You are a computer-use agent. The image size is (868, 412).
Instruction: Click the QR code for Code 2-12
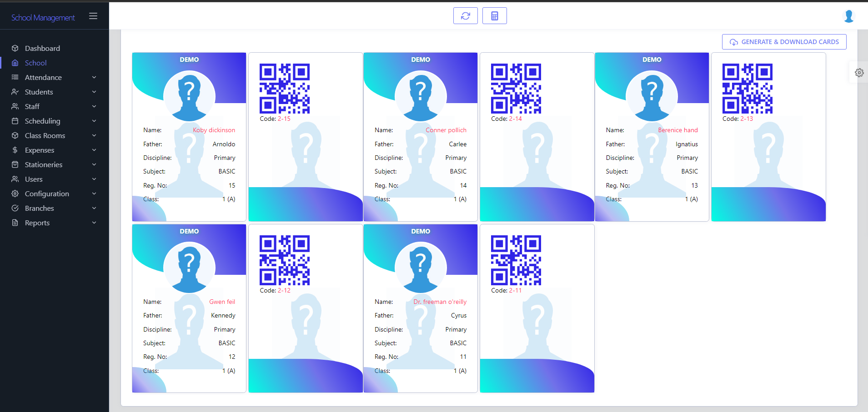tap(285, 260)
